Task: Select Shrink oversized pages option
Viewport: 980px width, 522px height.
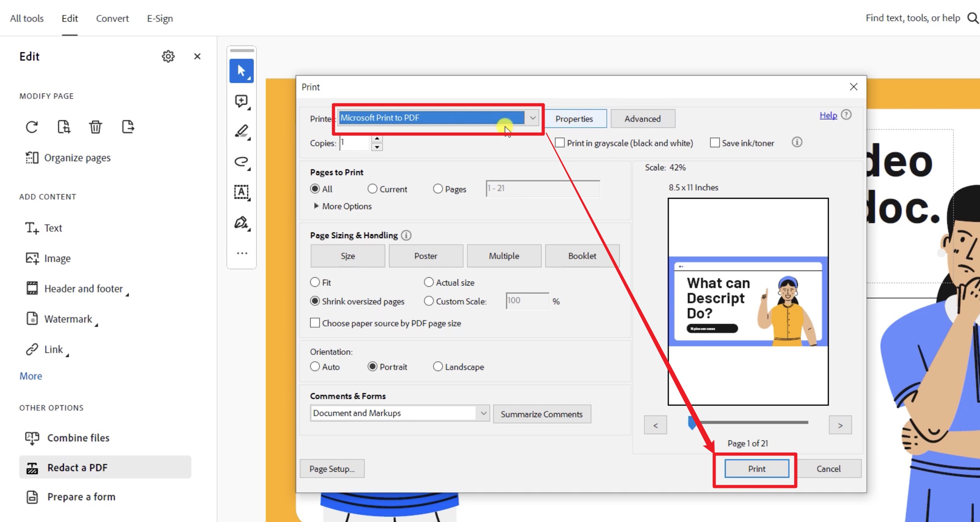Action: [x=315, y=301]
